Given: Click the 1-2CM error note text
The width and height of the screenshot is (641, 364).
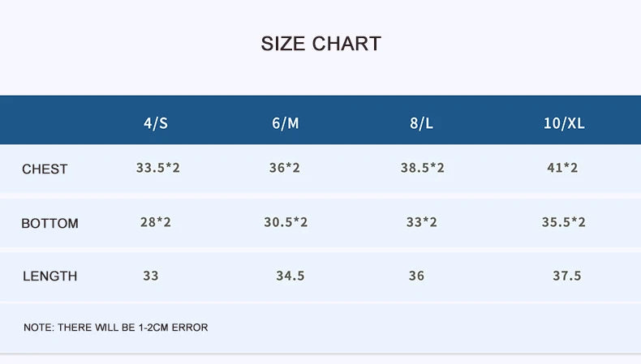Looking at the screenshot, I should 116,328.
